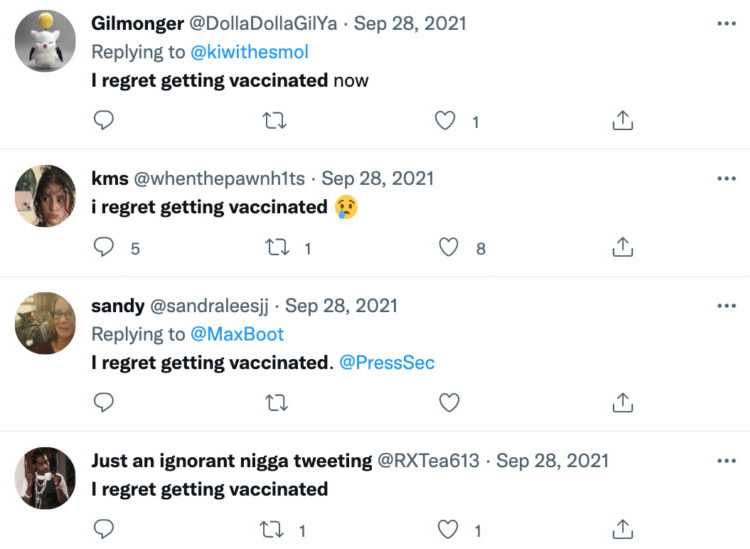750x549 pixels.
Task: Open more options on sandy's tweet
Action: coord(727,306)
